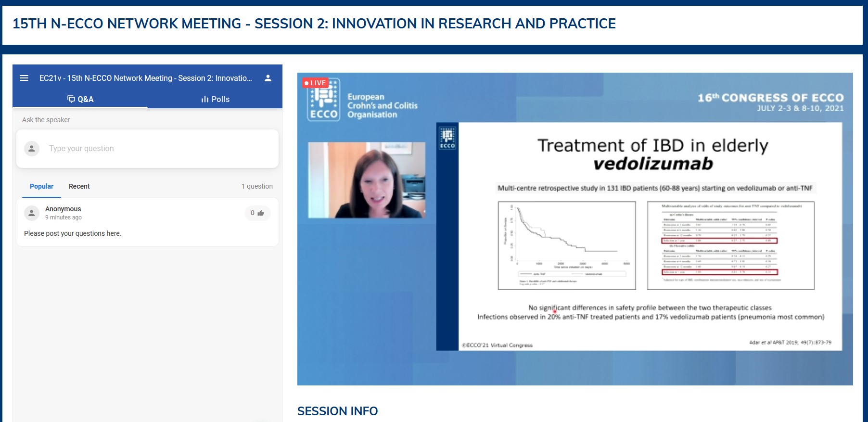Click the ECCO logo in the video stream

tap(324, 100)
